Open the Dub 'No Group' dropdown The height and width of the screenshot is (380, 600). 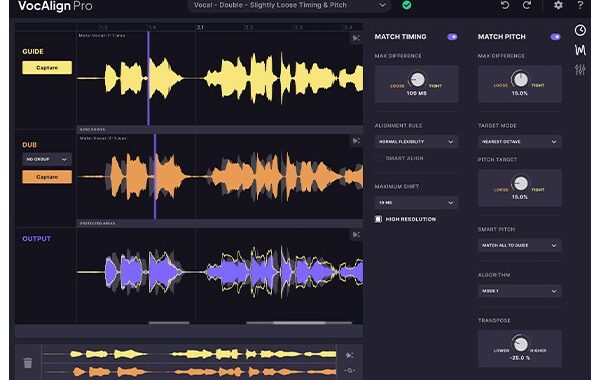coord(47,159)
